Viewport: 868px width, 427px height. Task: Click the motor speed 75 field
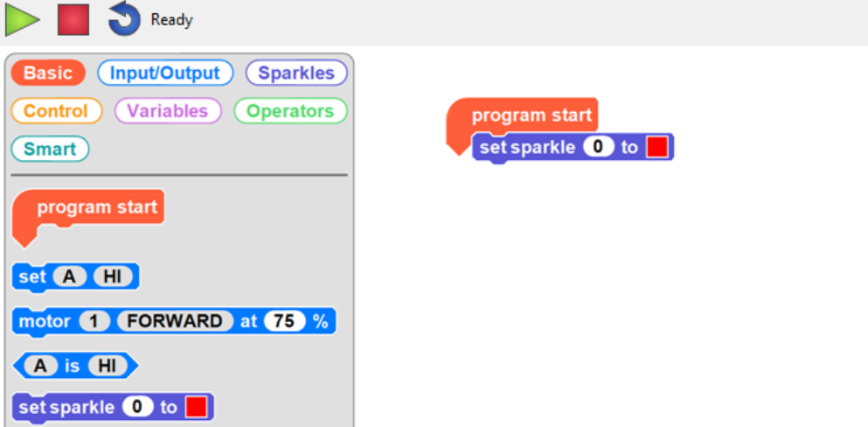[284, 321]
